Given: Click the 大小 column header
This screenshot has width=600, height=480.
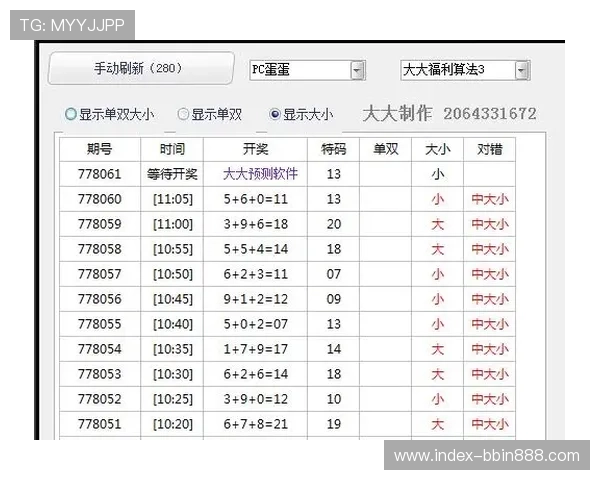Looking at the screenshot, I should coord(437,149).
